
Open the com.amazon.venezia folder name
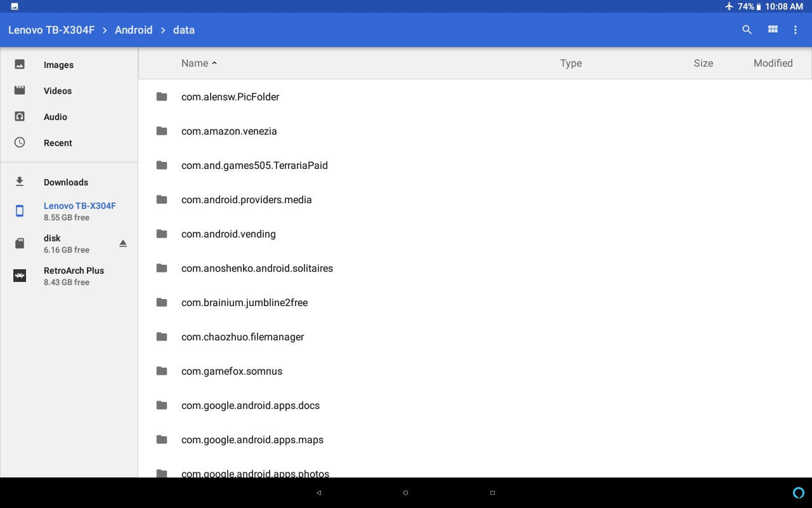229,131
